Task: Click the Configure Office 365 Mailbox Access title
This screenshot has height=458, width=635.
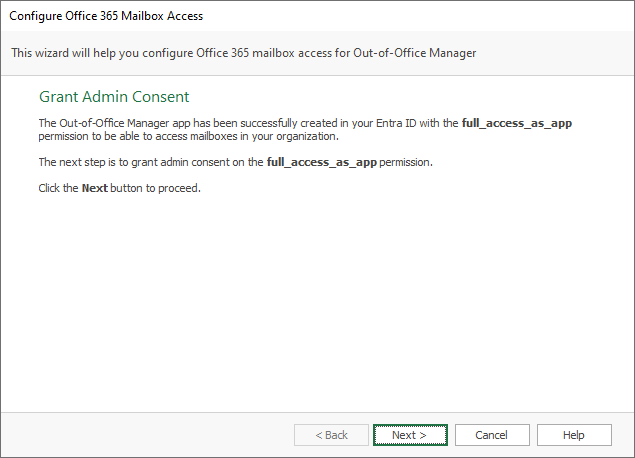Action: 106,16
